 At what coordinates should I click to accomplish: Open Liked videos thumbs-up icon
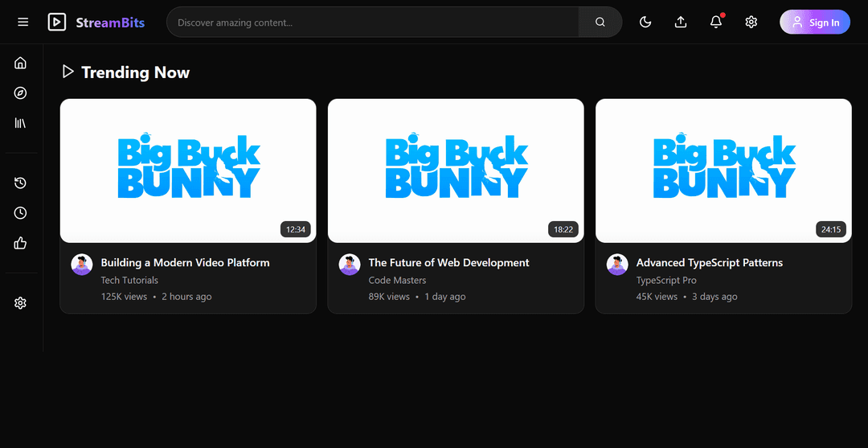click(x=20, y=243)
